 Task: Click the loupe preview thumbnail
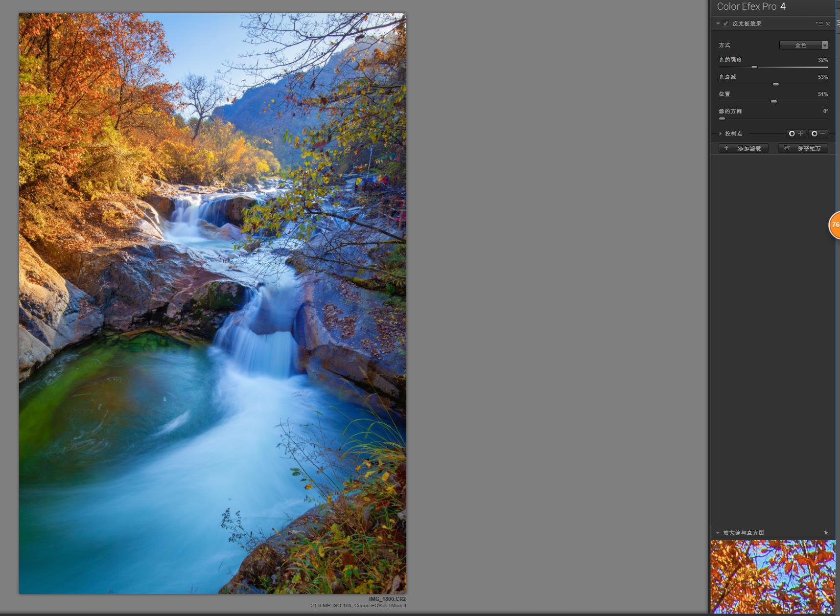point(773,577)
